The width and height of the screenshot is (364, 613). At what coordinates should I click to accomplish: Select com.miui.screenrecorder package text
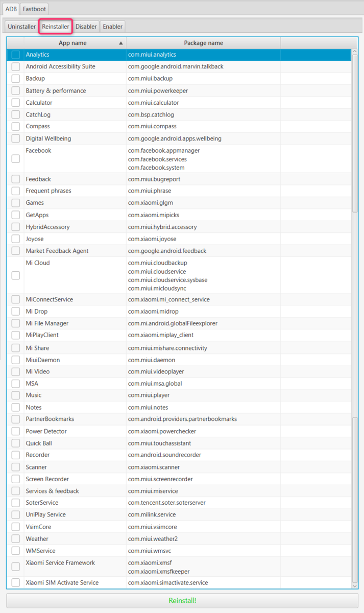[160, 479]
